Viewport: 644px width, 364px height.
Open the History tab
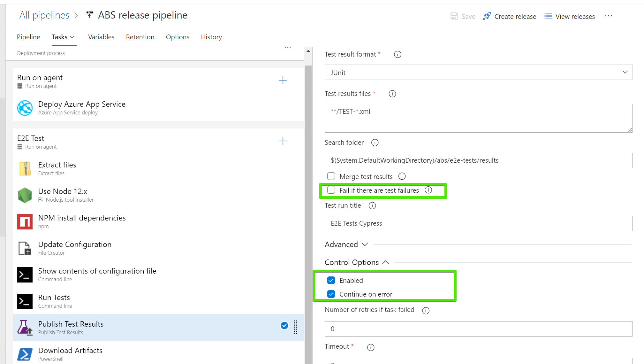click(211, 37)
